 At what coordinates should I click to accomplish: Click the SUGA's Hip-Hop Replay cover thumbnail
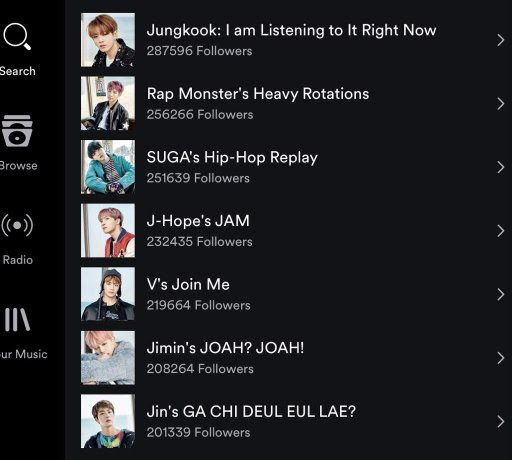click(108, 167)
